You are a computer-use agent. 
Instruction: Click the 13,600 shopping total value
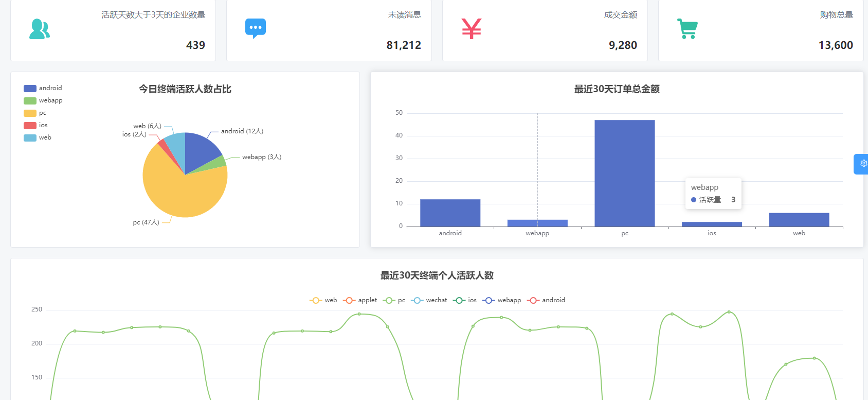[836, 45]
